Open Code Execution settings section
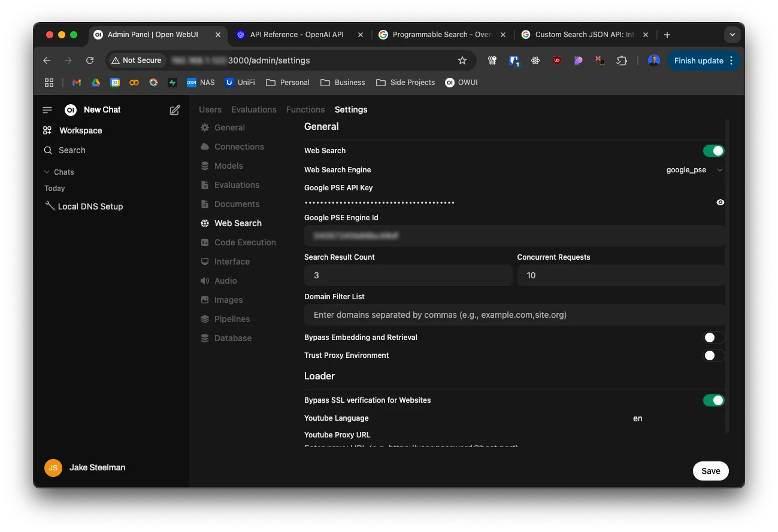Screen dimensions: 778x532 [x=238, y=242]
